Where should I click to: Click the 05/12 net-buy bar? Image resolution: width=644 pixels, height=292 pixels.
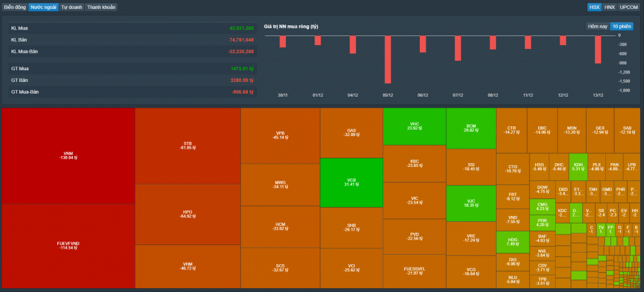(388, 60)
